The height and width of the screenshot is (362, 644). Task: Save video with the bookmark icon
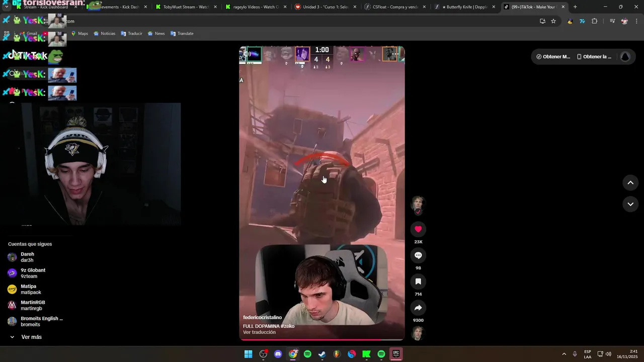click(x=418, y=282)
